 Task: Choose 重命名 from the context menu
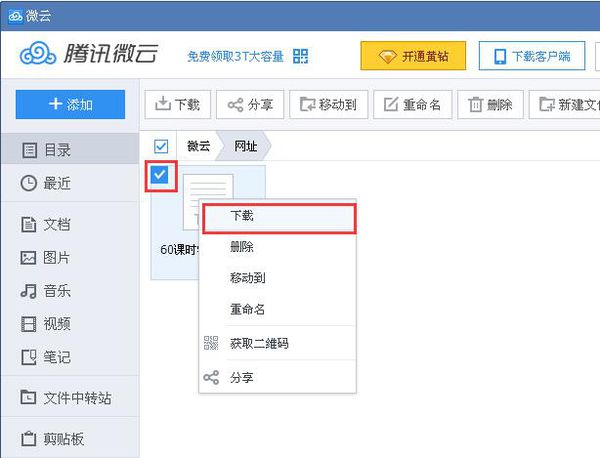(247, 310)
